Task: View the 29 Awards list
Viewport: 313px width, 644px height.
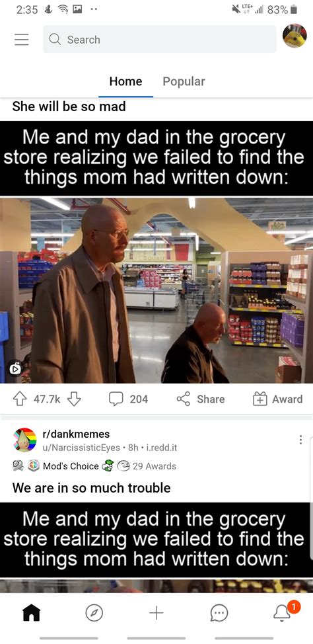Action: point(155,466)
